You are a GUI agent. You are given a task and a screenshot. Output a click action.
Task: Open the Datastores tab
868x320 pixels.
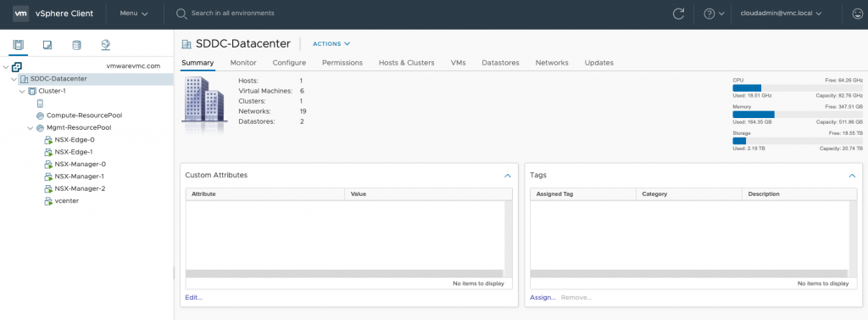tap(500, 63)
